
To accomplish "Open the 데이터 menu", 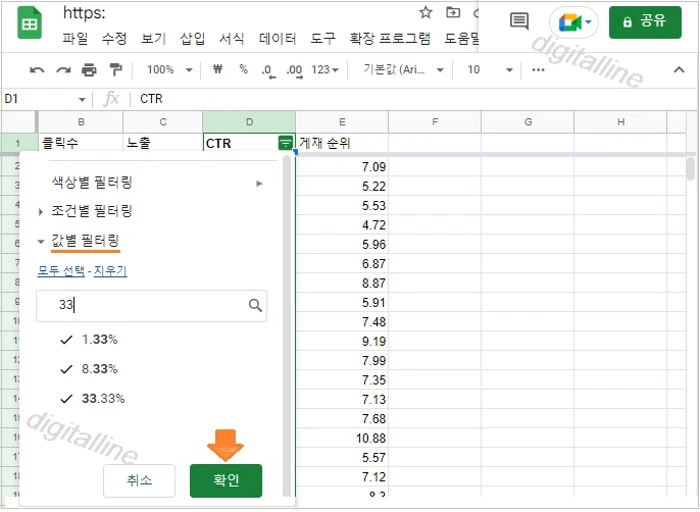I will (277, 39).
